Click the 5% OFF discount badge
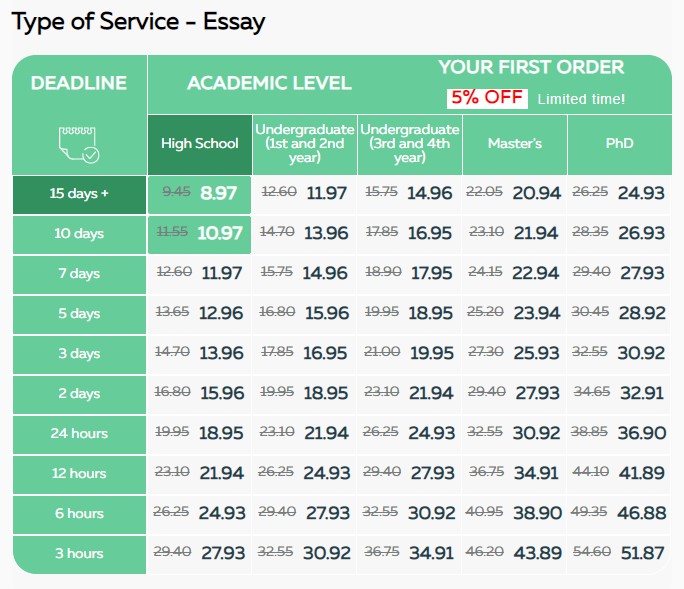The height and width of the screenshot is (589, 684). coord(487,98)
